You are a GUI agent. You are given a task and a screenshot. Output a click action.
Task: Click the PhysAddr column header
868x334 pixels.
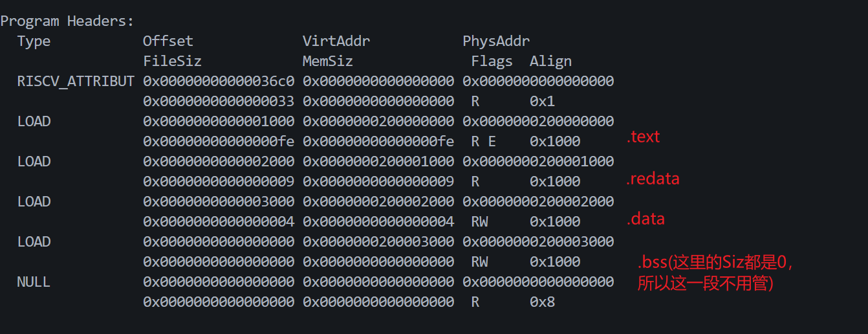[496, 41]
